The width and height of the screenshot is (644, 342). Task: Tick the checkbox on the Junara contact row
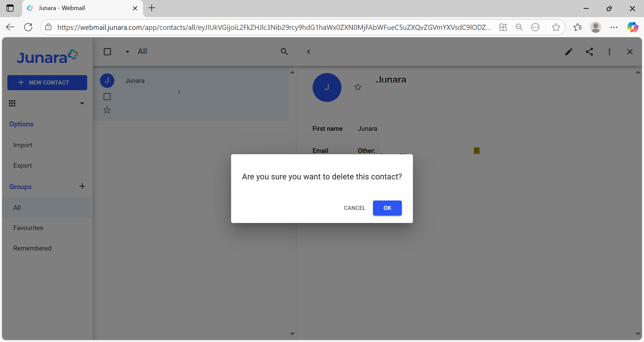(x=107, y=97)
